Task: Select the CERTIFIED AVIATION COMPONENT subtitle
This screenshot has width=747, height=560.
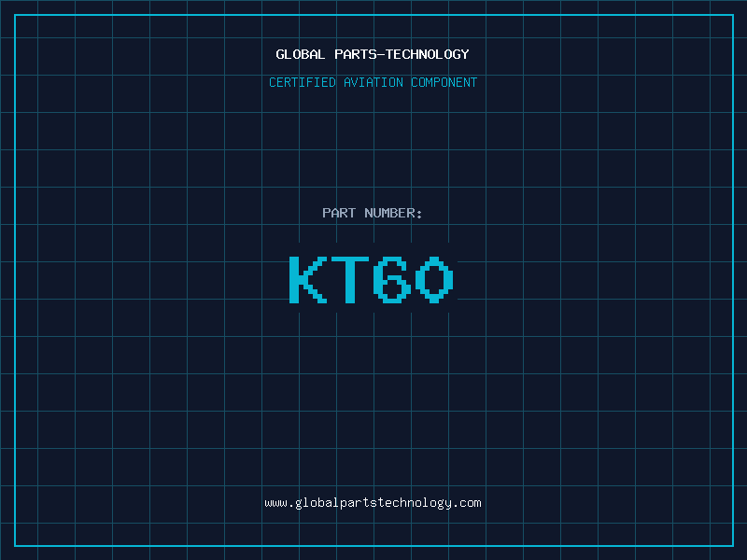Action: [373, 82]
